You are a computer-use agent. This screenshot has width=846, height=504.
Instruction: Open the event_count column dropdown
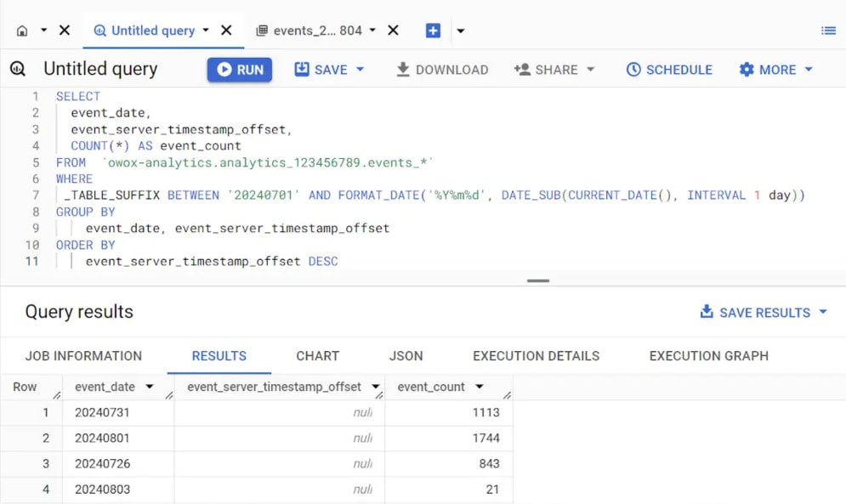(479, 387)
